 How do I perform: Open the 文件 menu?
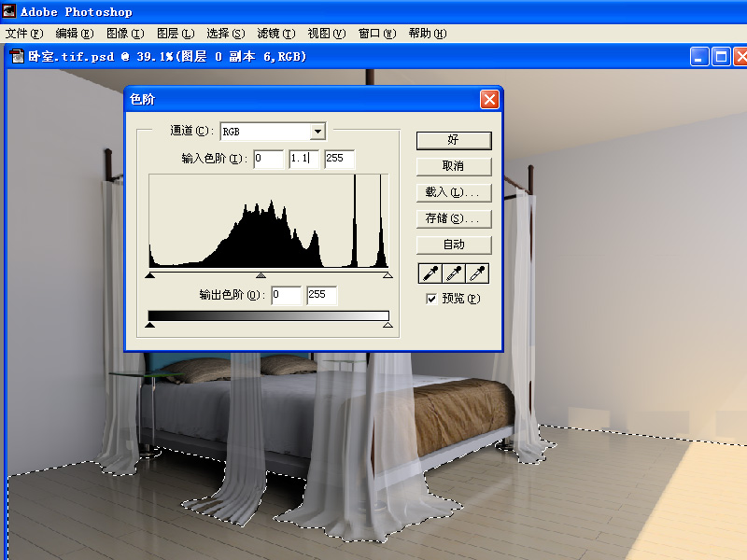(x=24, y=34)
